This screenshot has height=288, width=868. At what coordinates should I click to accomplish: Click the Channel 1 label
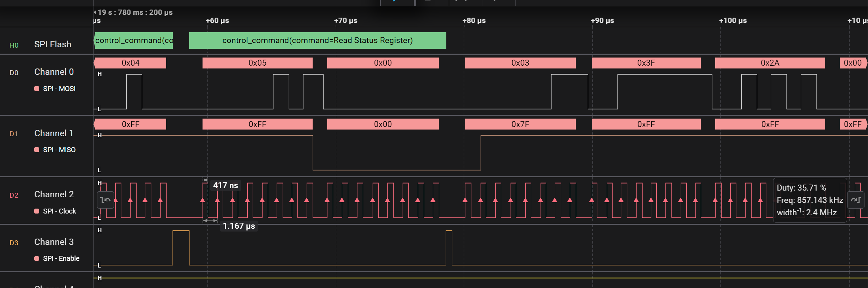(54, 133)
